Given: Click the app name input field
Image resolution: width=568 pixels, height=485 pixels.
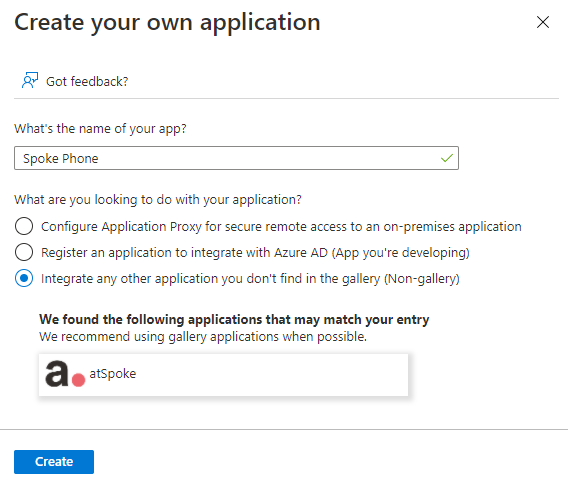Looking at the screenshot, I should pyautogui.click(x=236, y=158).
